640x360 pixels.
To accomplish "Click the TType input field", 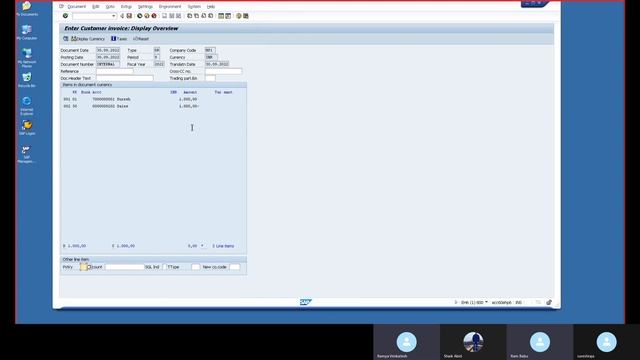I will click(x=196, y=267).
